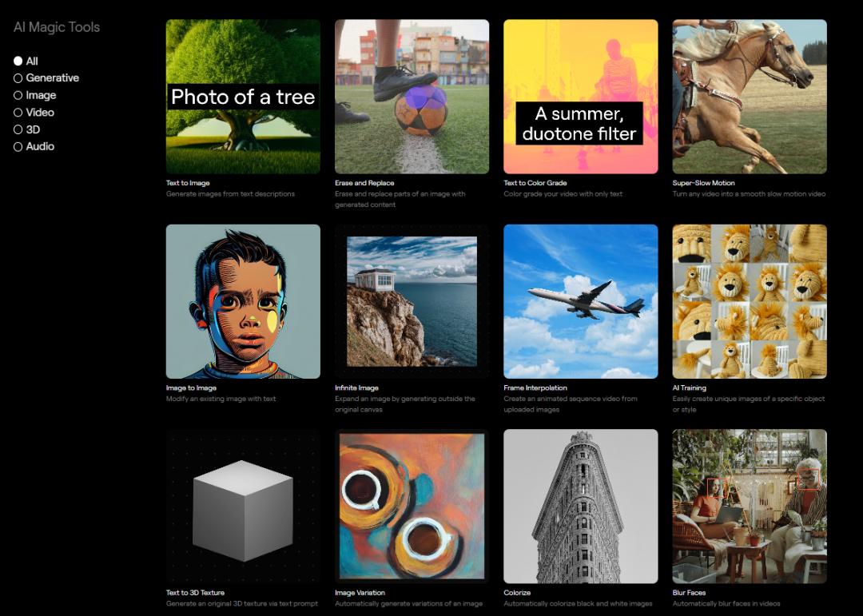Filter tools by Video category
863x616 pixels.
tap(18, 113)
